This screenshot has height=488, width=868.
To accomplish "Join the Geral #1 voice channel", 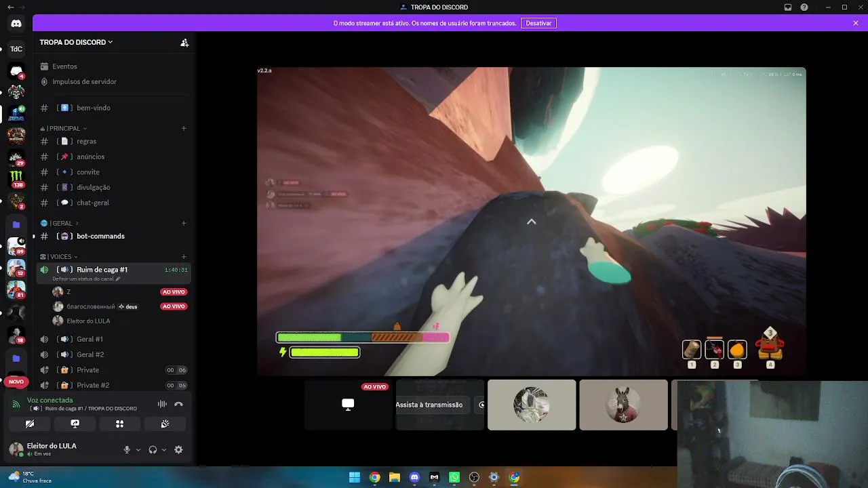I will coord(114,339).
